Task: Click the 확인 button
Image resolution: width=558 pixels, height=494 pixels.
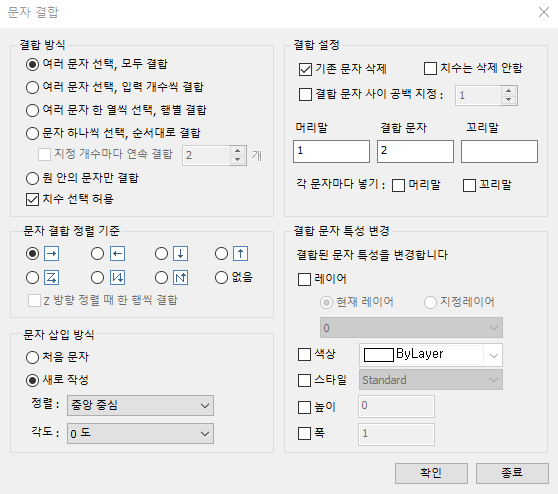Action: [431, 473]
